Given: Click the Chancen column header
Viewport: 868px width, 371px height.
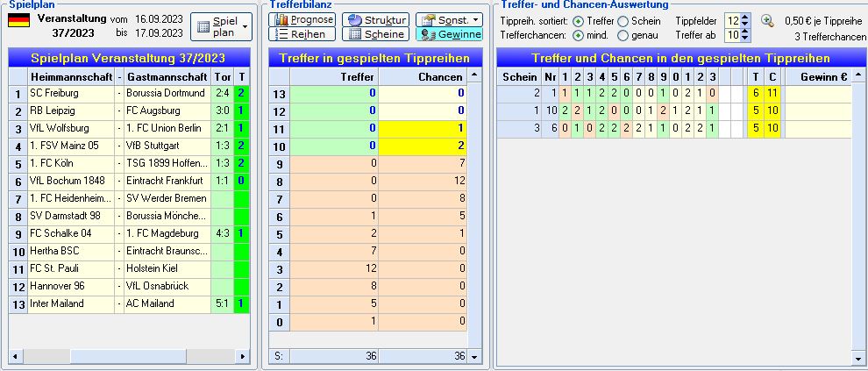Looking at the screenshot, I should 423,77.
